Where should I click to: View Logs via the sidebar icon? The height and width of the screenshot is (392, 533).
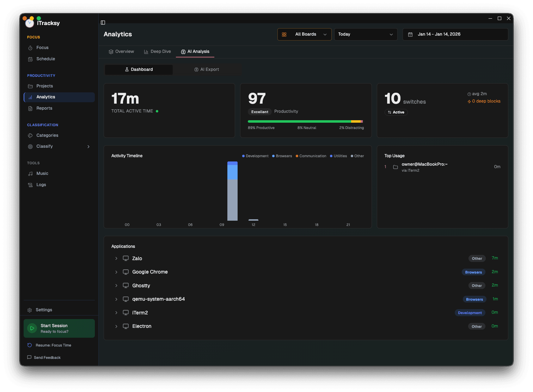point(30,185)
